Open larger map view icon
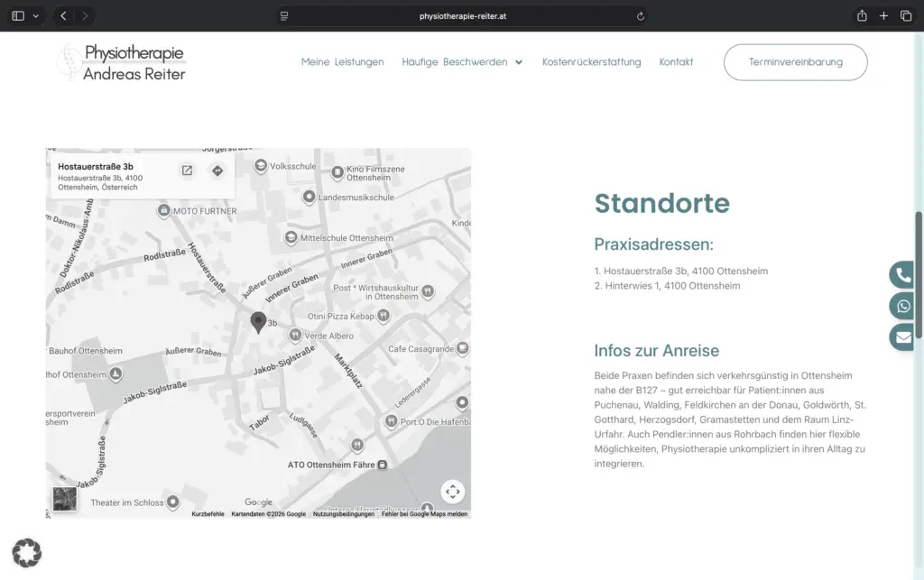The image size is (924, 580). tap(187, 170)
